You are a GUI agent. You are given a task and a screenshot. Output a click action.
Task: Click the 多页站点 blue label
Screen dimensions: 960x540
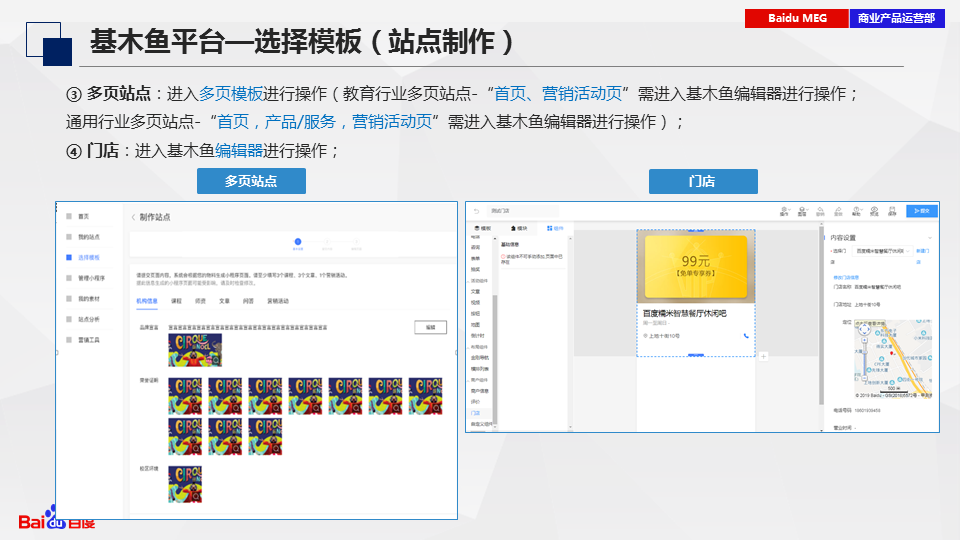tap(251, 181)
